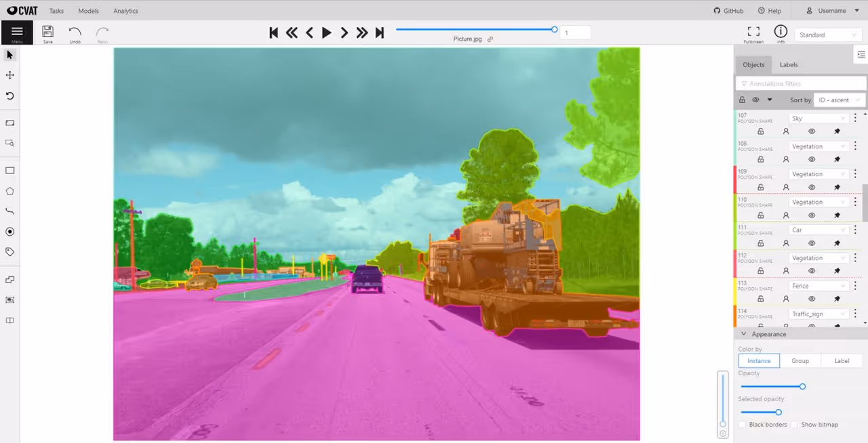The width and height of the screenshot is (868, 443).
Task: Choose the draw Rectangle tool
Action: tap(10, 171)
